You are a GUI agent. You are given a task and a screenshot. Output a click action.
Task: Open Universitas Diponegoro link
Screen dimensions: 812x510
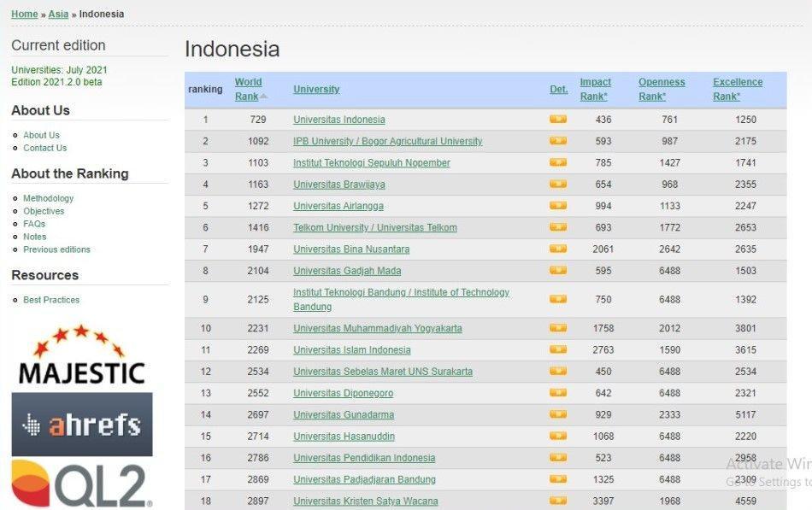coord(343,393)
